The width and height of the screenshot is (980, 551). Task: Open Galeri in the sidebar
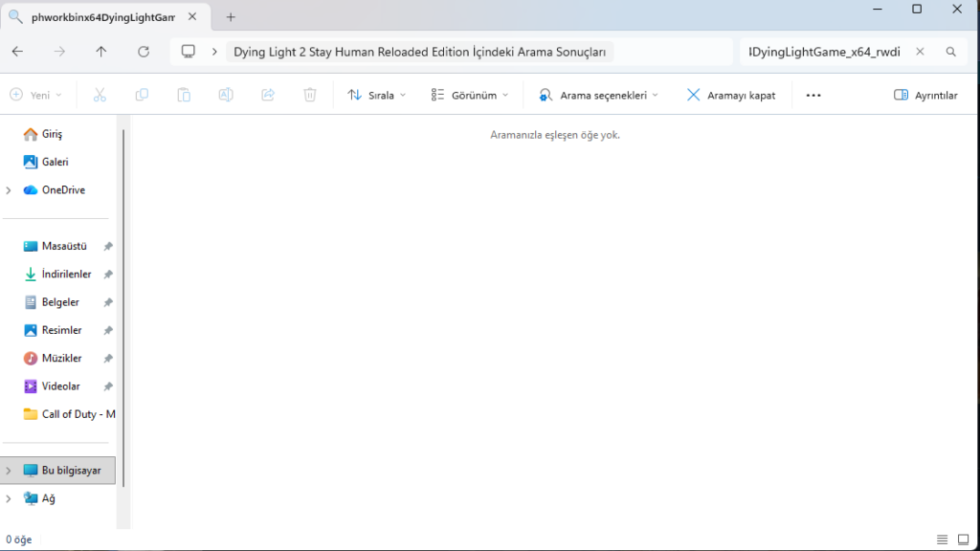(55, 162)
